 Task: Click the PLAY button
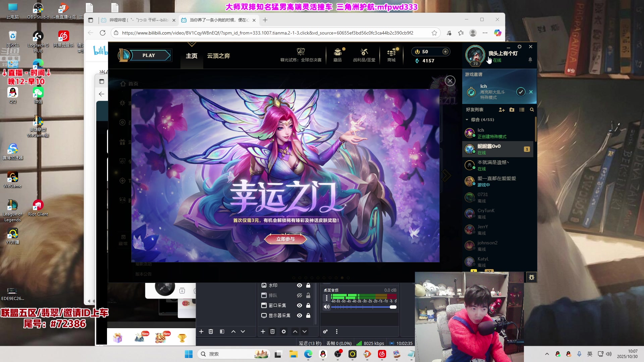(149, 55)
